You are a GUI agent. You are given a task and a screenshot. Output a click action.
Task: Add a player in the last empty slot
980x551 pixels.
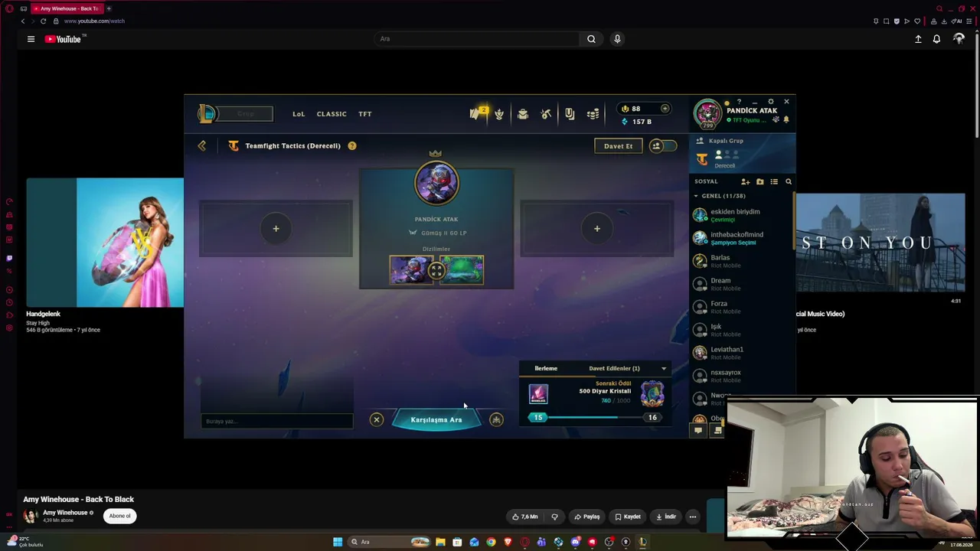click(x=597, y=228)
